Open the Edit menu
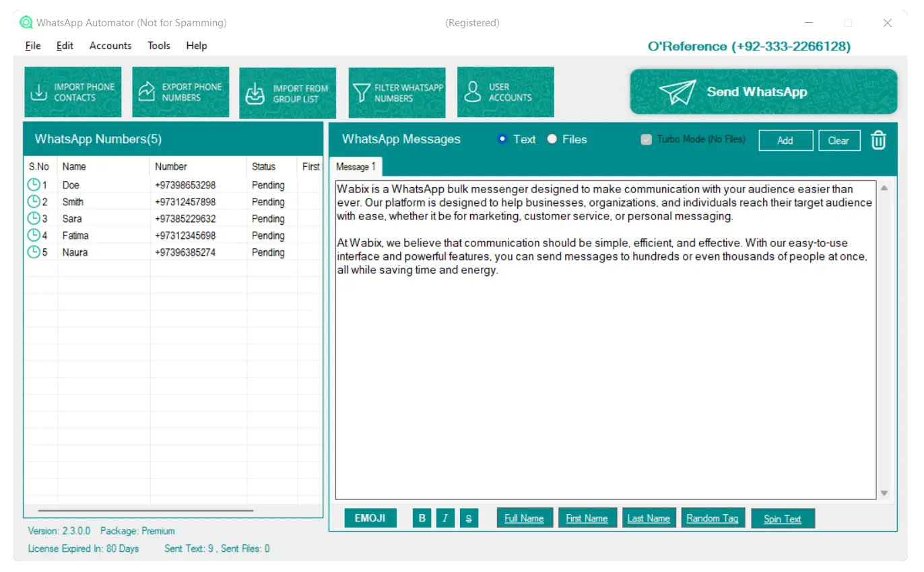This screenshot has width=924, height=572. coord(65,46)
